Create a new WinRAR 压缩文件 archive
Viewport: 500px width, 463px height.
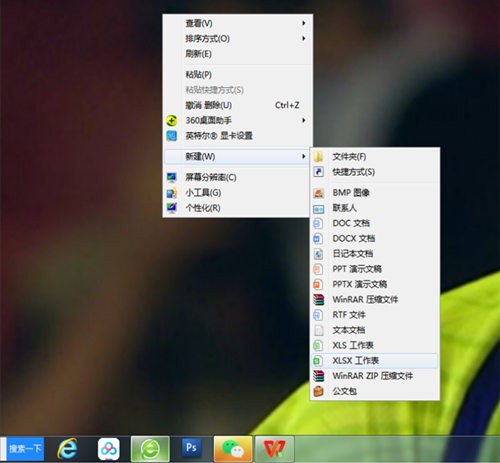coord(375,299)
